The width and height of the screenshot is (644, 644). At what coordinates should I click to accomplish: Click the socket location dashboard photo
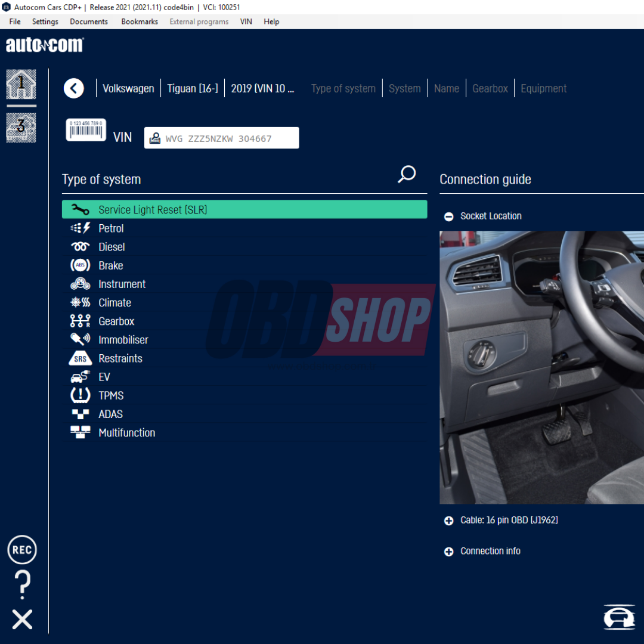(541, 367)
